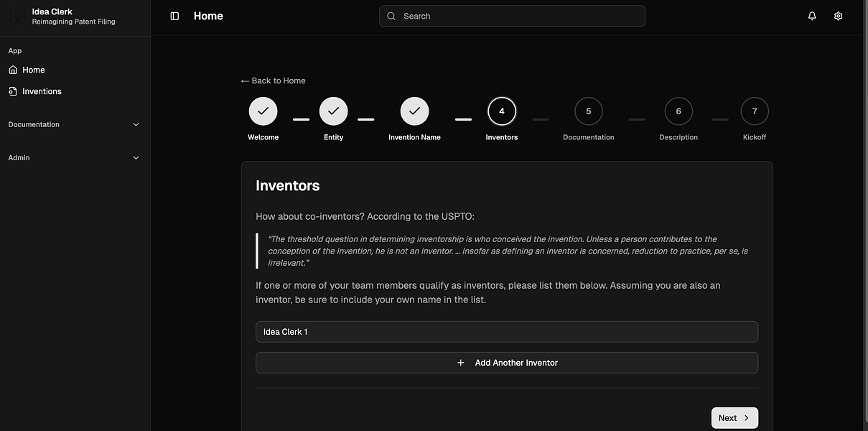
Task: Jump to step 5 Documentation circle
Action: 589,111
